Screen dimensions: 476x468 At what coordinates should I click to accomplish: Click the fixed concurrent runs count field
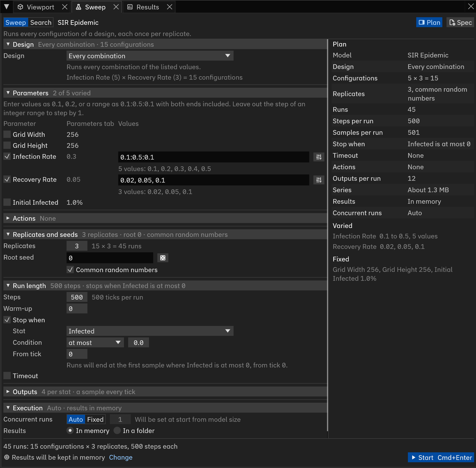tap(120, 419)
